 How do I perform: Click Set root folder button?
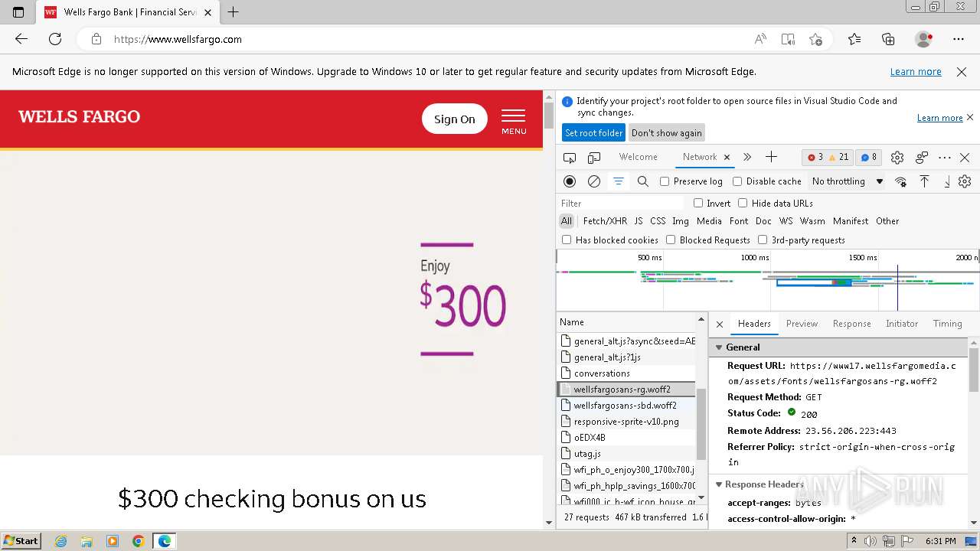(593, 133)
